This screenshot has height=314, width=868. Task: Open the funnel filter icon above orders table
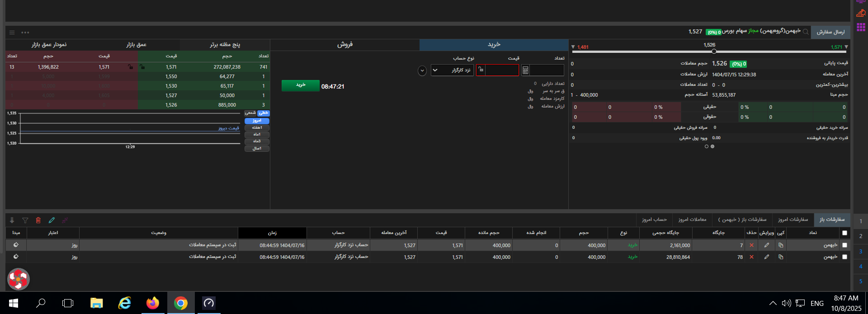coord(25,220)
